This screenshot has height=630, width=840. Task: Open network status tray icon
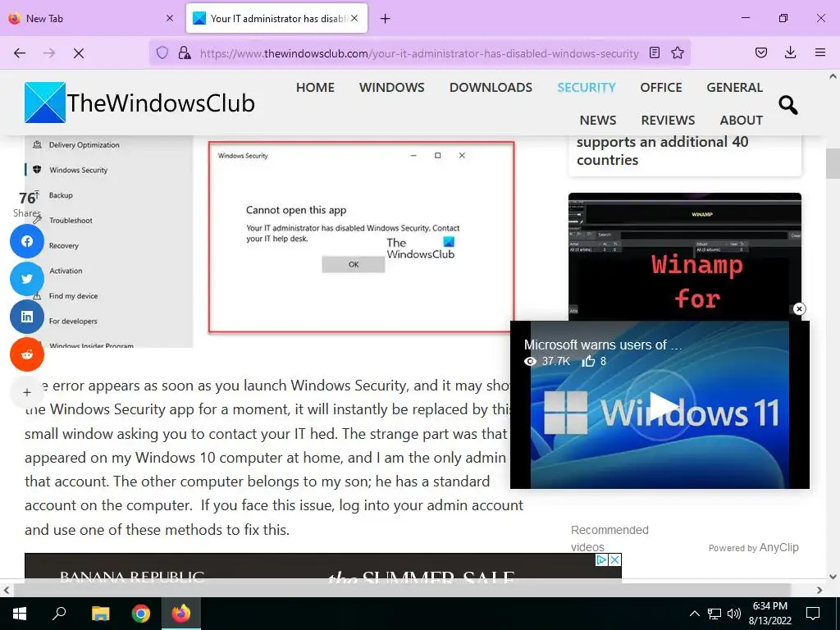pyautogui.click(x=714, y=614)
